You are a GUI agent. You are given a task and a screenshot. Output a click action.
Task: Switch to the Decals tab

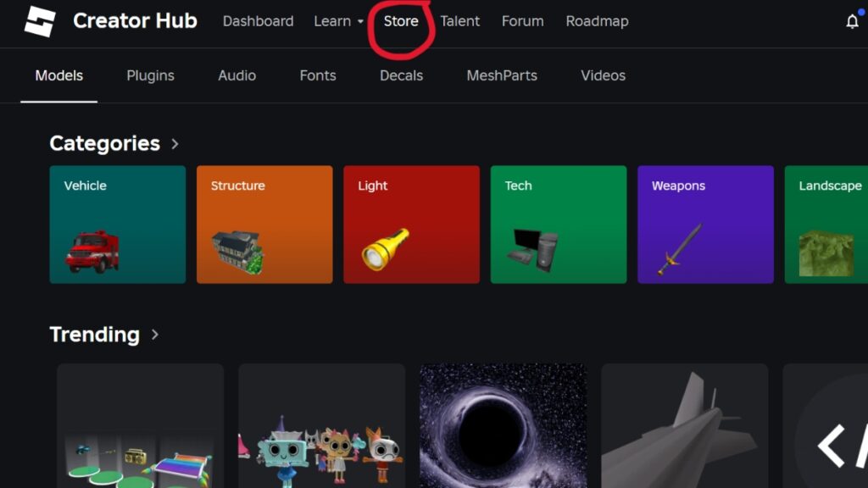point(401,75)
